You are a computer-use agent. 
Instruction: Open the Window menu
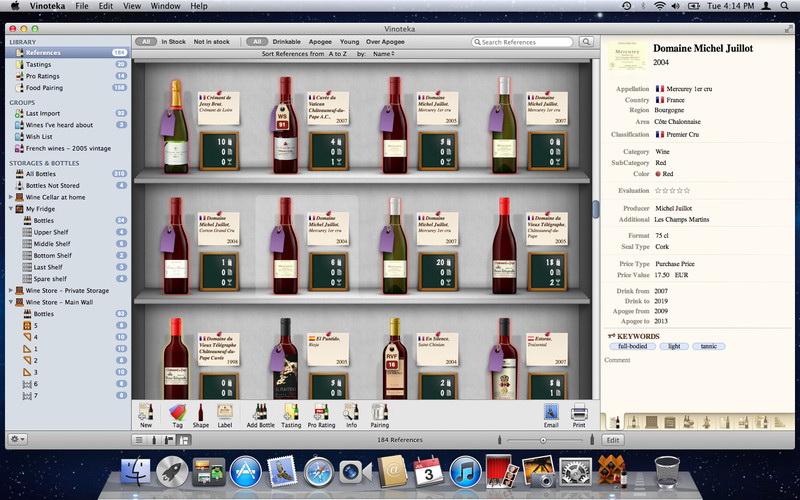pyautogui.click(x=165, y=6)
